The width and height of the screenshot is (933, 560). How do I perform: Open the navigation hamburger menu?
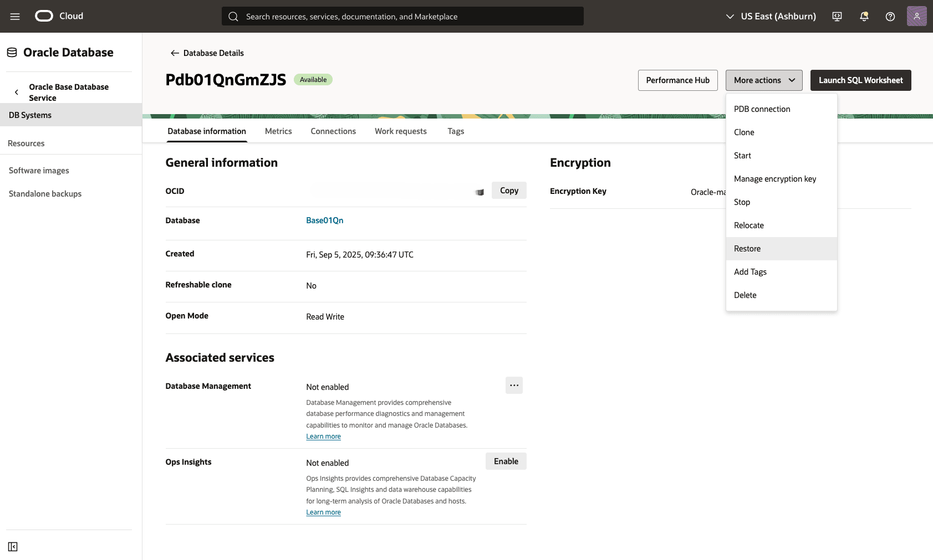(x=15, y=16)
